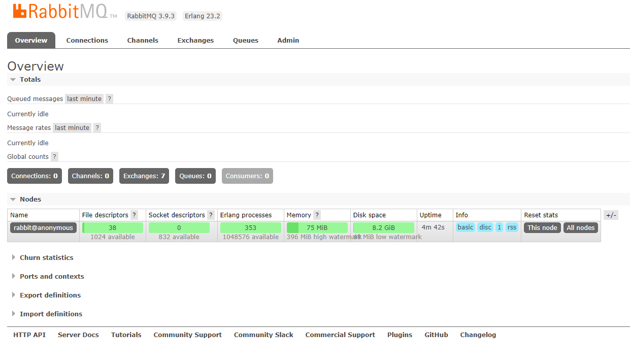Switch to the Connections tab
Viewport: 630px width, 364px height.
coord(87,41)
